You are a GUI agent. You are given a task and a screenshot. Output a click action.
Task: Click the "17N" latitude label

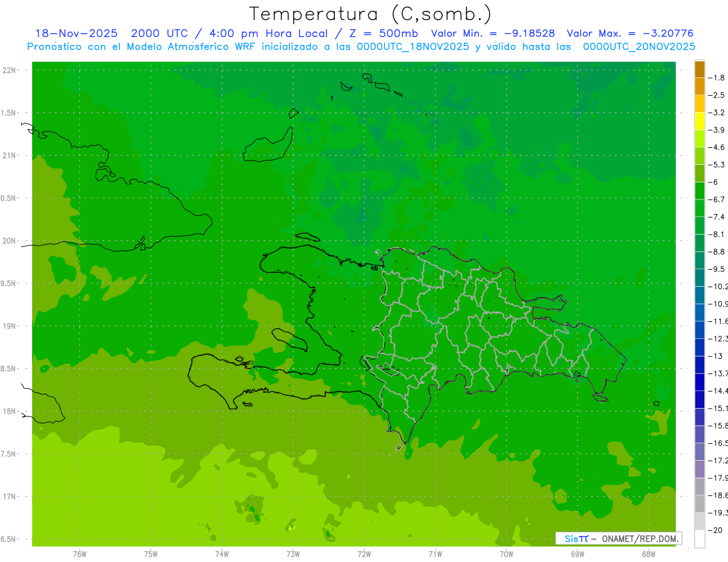[x=10, y=497]
